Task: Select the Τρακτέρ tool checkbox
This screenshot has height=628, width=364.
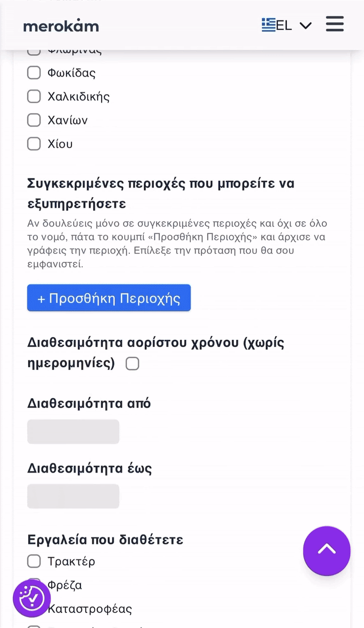Action: tap(34, 561)
